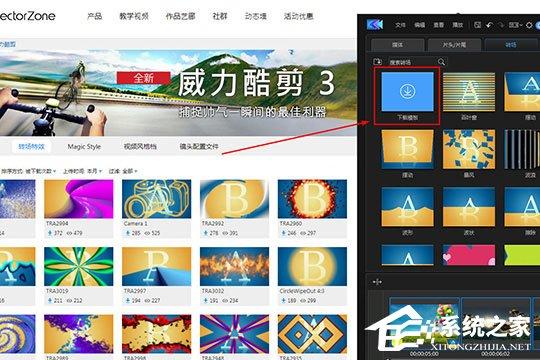This screenshot has width=540, height=360.
Task: Open the Camera 1 transition thumbnail
Action: pos(156,199)
